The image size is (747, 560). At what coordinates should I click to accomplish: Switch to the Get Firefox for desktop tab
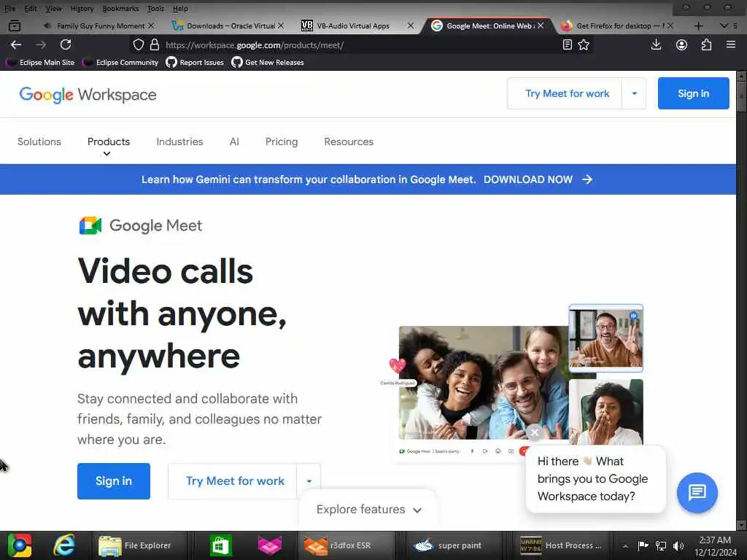tap(617, 26)
